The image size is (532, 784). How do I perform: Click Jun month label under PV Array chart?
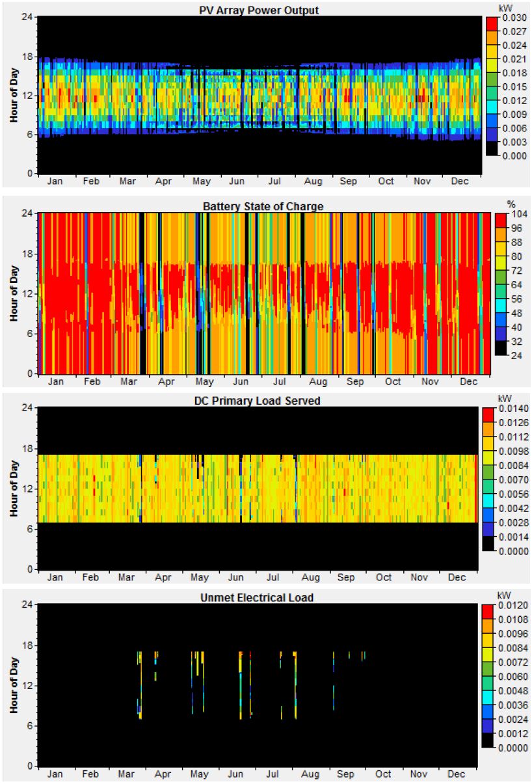click(236, 182)
